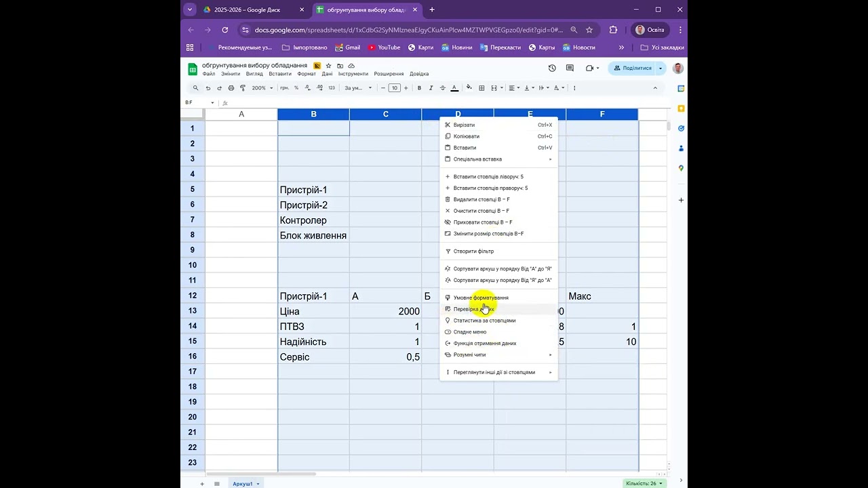This screenshot has height=488, width=868.
Task: Click the move to folder icon
Action: [340, 66]
